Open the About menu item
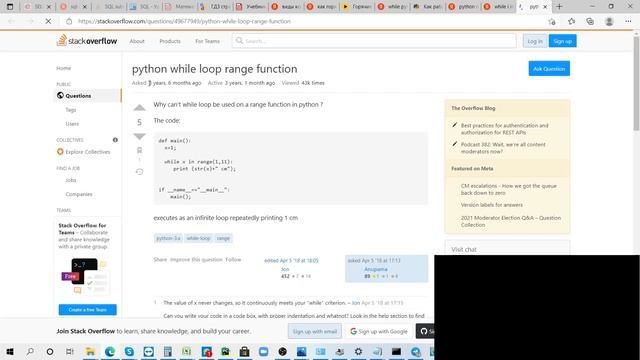Image resolution: width=640 pixels, height=360 pixels. (137, 41)
